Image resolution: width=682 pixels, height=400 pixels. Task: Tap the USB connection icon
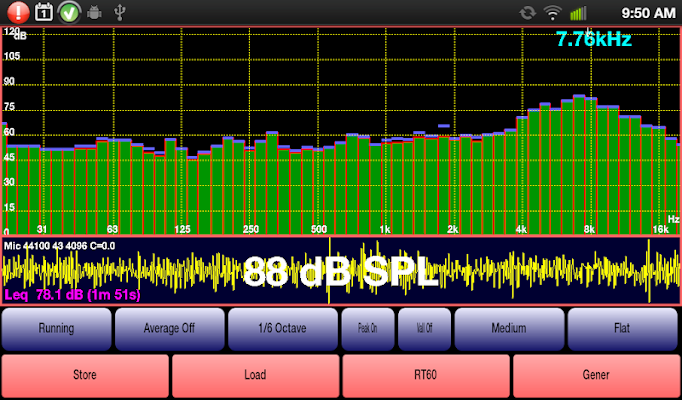coord(120,13)
